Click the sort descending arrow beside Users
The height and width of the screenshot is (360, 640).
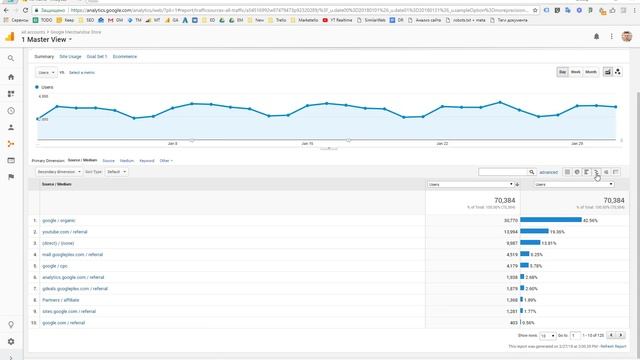point(517,184)
